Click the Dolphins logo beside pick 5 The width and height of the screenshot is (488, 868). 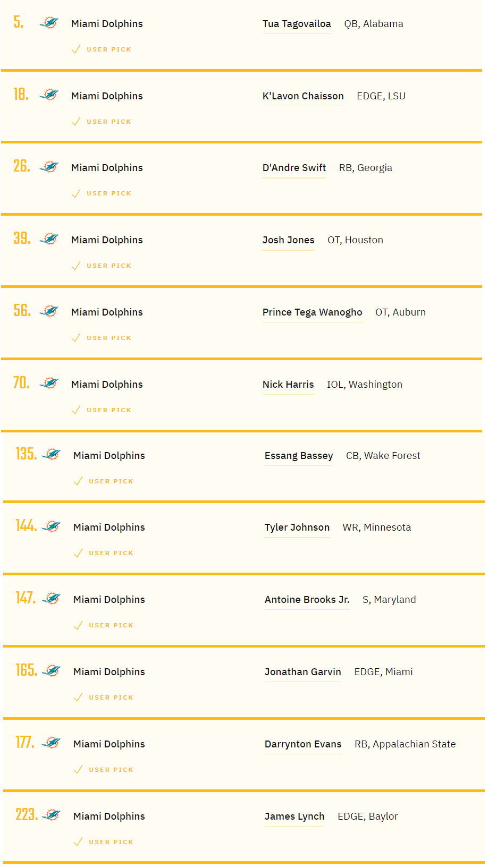[x=49, y=23]
